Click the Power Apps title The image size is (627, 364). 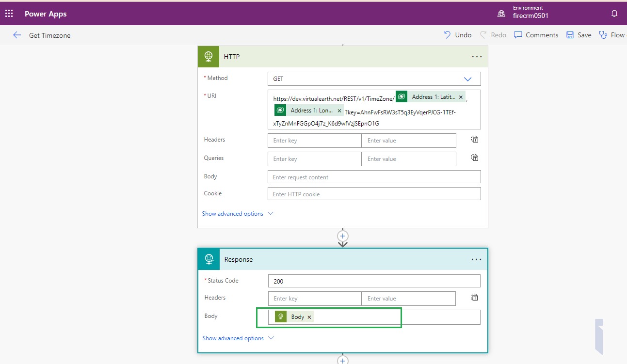[46, 14]
